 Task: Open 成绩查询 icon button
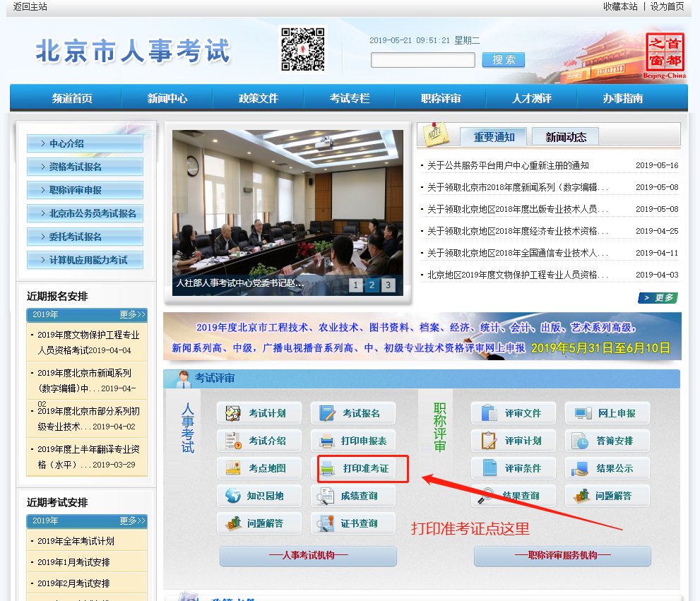pos(326,496)
